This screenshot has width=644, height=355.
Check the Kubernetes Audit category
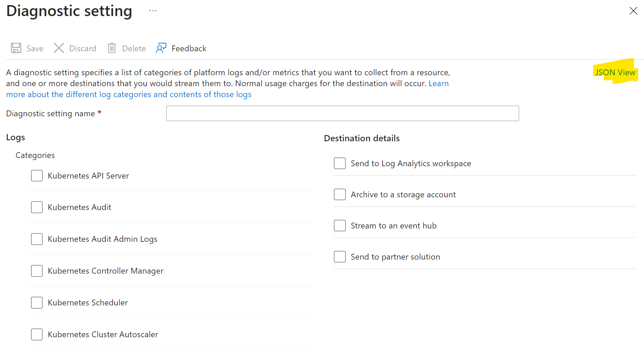coord(37,207)
